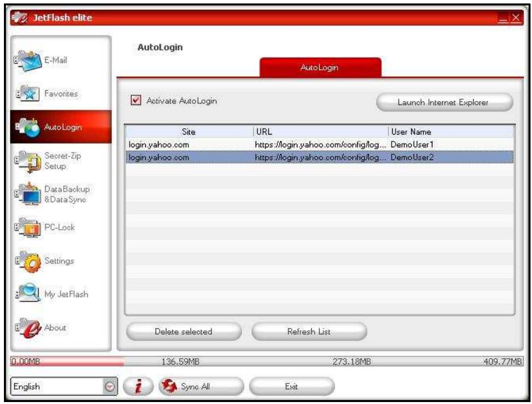Click the About red e icon
The width and height of the screenshot is (532, 404).
coord(28,327)
